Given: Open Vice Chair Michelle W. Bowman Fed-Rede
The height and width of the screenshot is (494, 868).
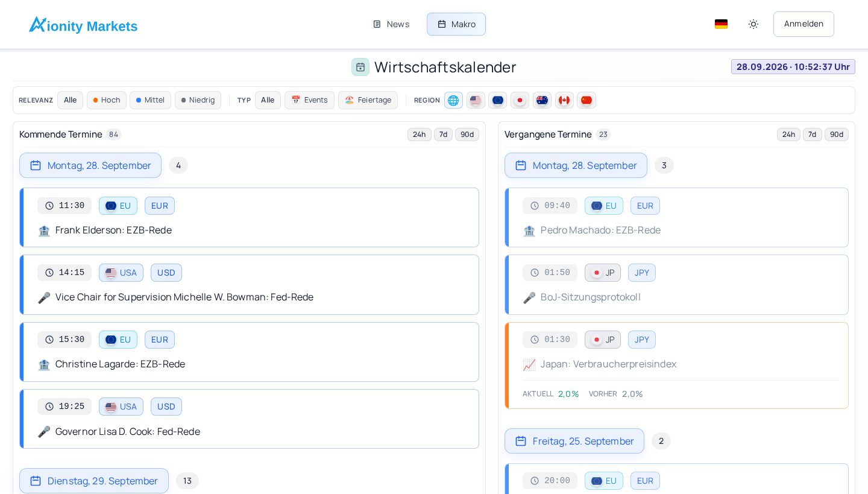Looking at the screenshot, I should (250, 285).
